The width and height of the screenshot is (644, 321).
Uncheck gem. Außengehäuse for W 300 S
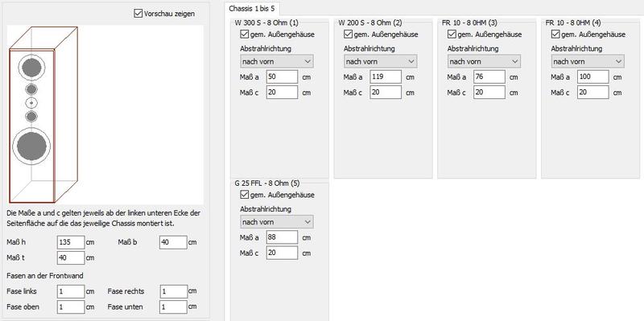(245, 34)
